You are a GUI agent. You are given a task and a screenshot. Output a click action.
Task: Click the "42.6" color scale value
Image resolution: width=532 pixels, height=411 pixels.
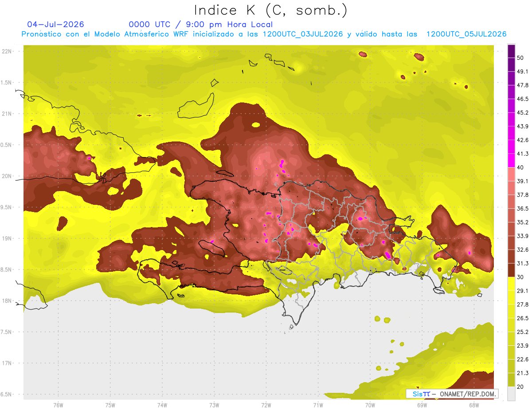coord(523,140)
